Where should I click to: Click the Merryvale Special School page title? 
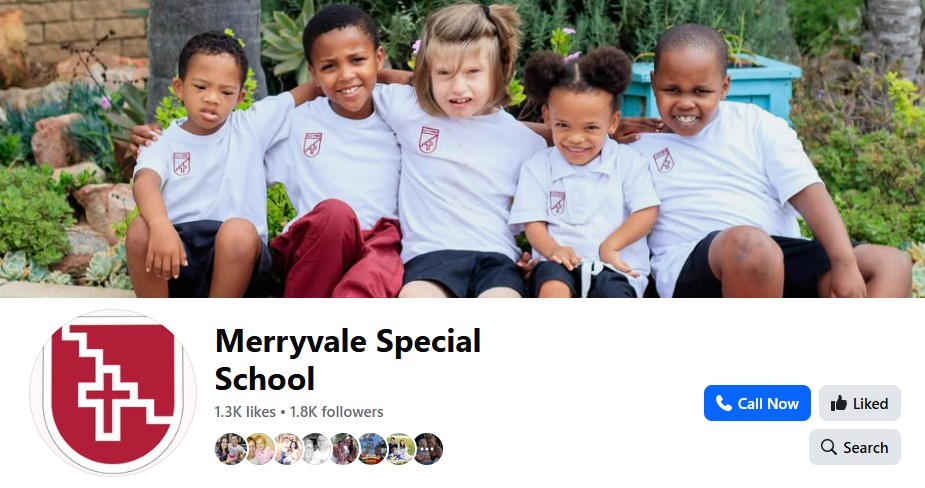348,359
